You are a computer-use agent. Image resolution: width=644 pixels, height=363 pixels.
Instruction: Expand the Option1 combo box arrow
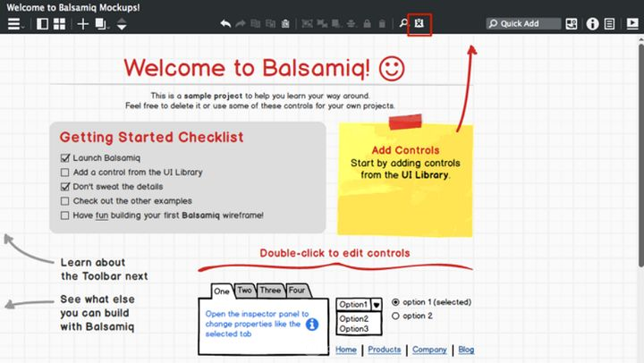[x=377, y=305]
